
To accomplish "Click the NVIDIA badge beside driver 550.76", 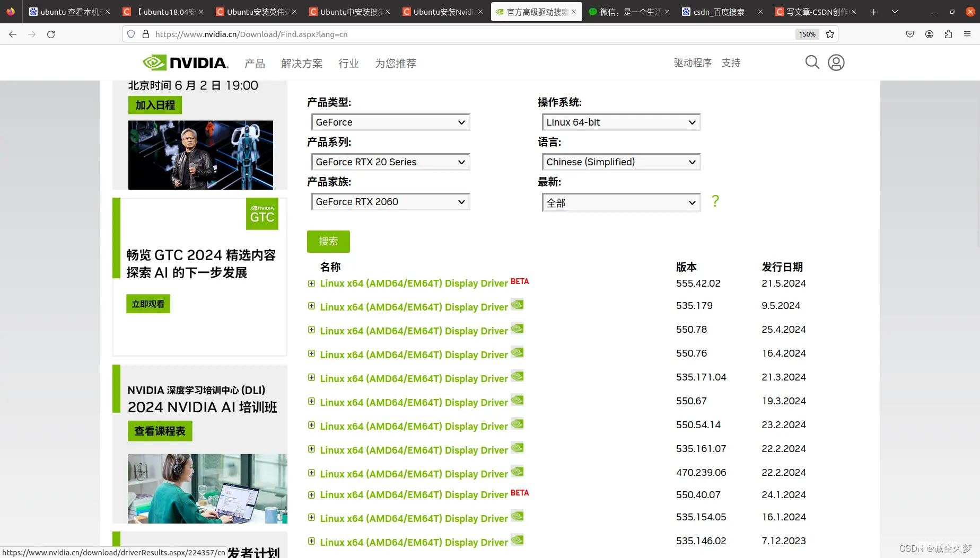I will (x=517, y=352).
